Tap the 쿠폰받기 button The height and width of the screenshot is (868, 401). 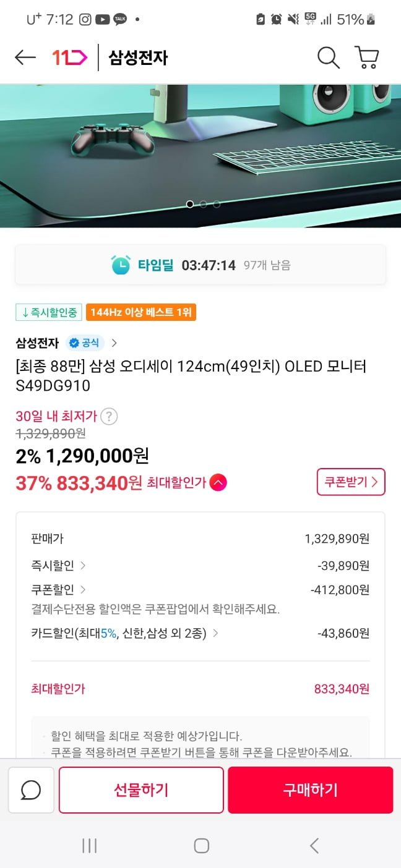pos(351,482)
